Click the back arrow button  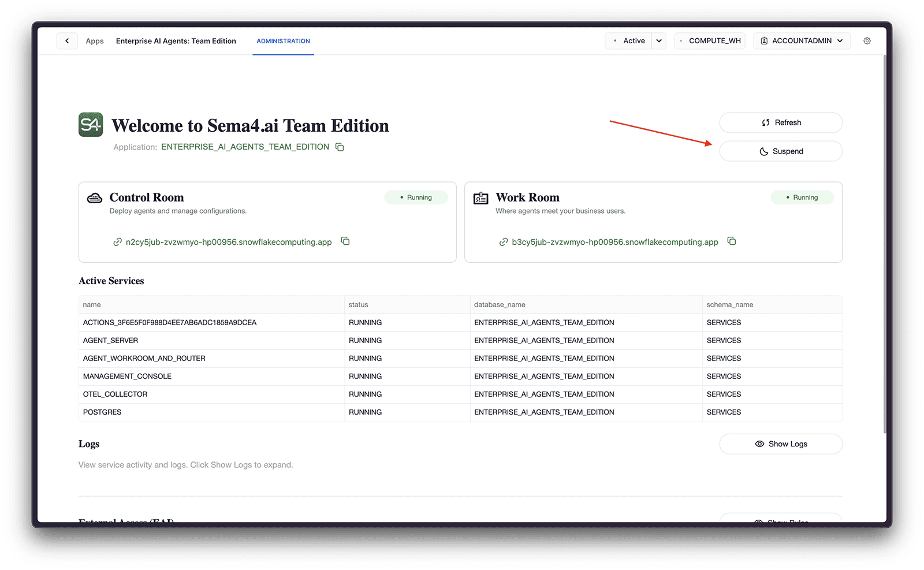point(67,41)
